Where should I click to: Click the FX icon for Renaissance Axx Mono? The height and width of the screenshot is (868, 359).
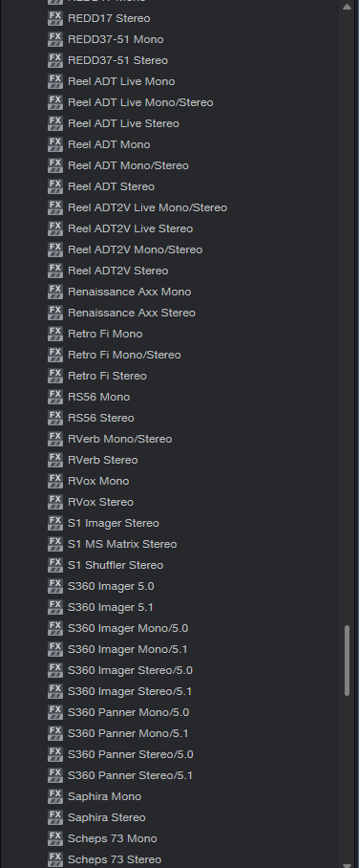[x=55, y=292]
